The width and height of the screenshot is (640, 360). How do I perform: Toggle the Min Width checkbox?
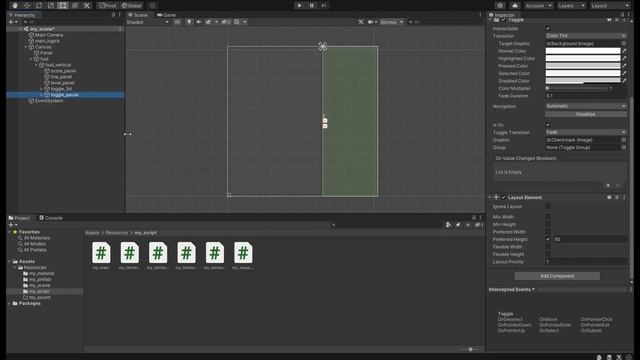[x=548, y=217]
